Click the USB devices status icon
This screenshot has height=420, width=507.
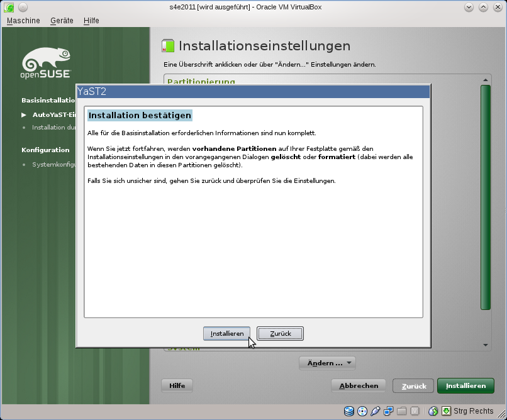(375, 411)
